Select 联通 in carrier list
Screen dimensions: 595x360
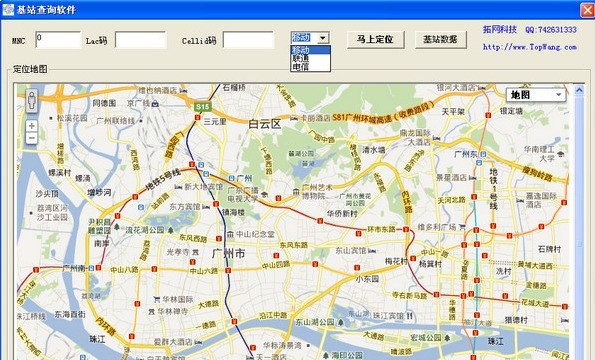tap(310, 58)
